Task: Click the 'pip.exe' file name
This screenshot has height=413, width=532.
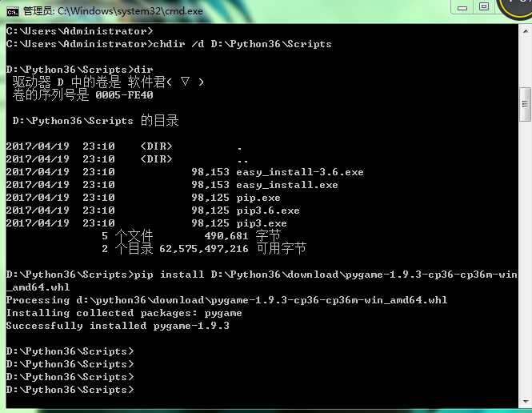Action: click(258, 198)
